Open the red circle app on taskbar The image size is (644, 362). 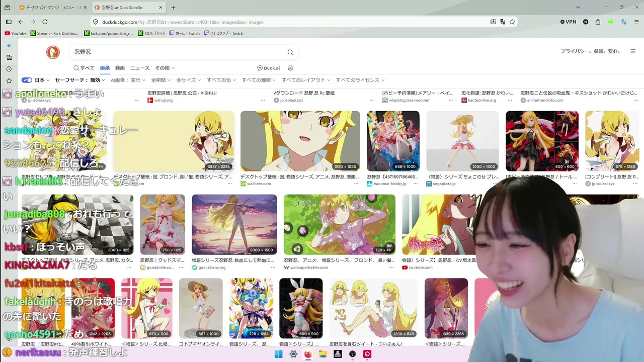[367, 354]
